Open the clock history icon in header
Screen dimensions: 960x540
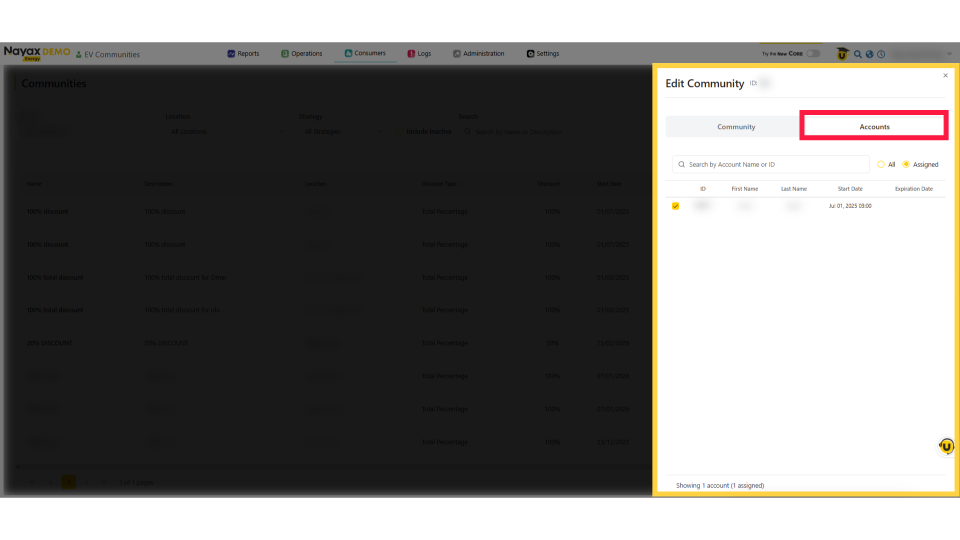tap(881, 54)
